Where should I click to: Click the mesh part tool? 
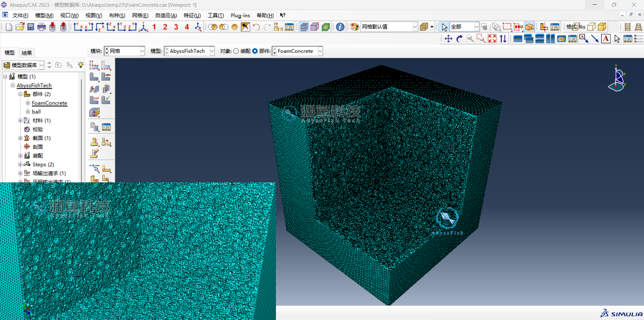[94, 77]
